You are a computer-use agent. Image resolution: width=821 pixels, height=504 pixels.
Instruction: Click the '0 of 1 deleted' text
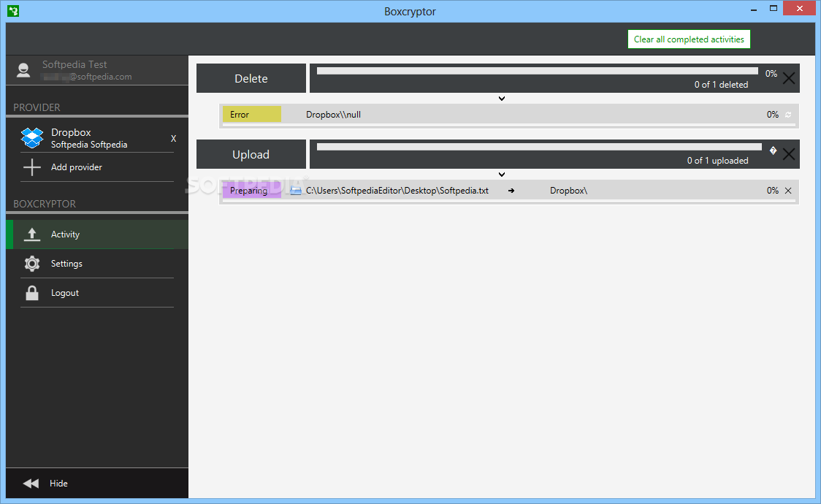pos(721,85)
